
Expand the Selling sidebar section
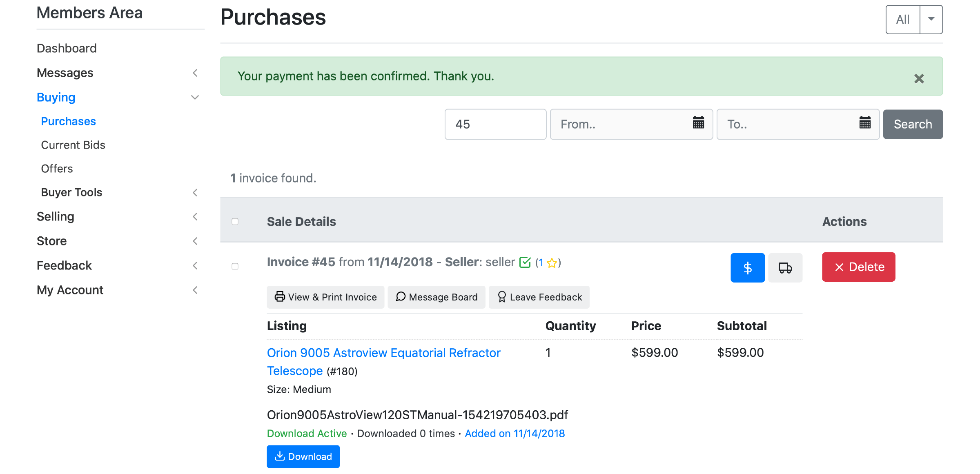point(195,216)
